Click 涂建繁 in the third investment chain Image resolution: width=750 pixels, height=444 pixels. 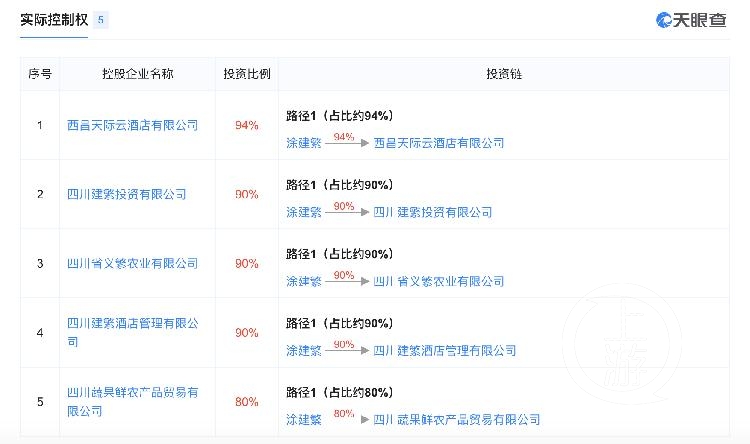[304, 281]
